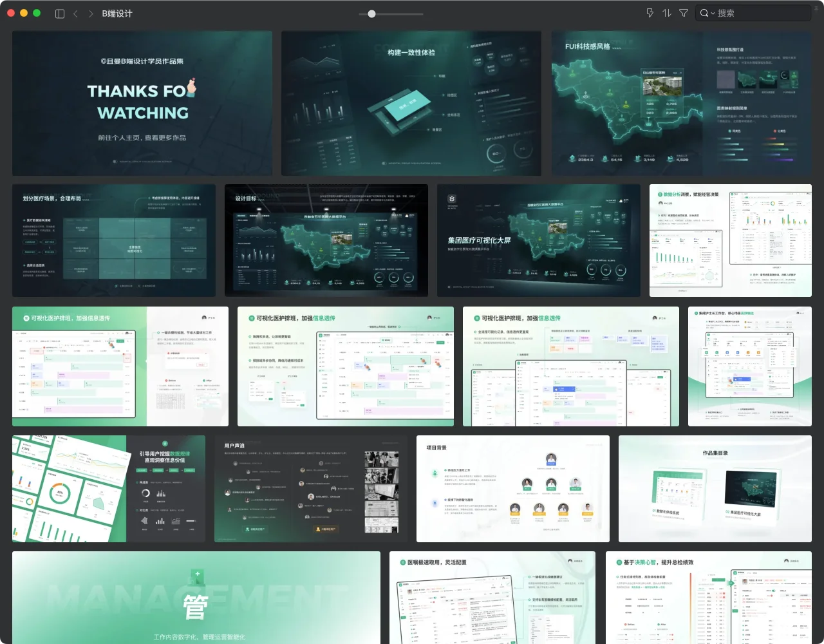This screenshot has height=644, width=824.
Task: Select the FUI科技感风格 thumbnail
Action: (681, 103)
